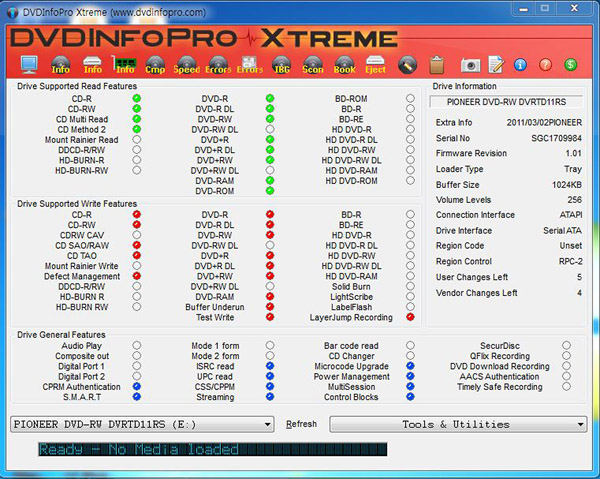Viewport: 600px width, 479px height.
Task: Toggle CD SAO/RAW write indicator
Action: [137, 245]
